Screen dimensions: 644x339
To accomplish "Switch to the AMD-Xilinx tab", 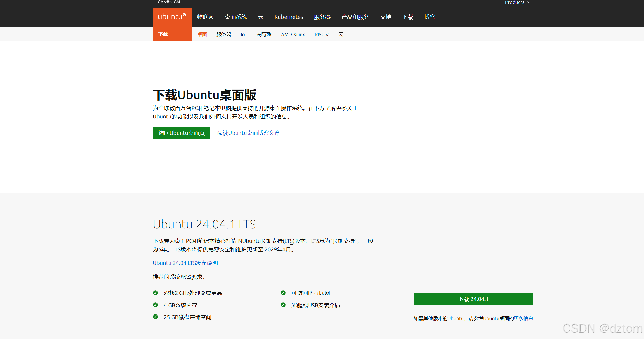I will coord(293,35).
